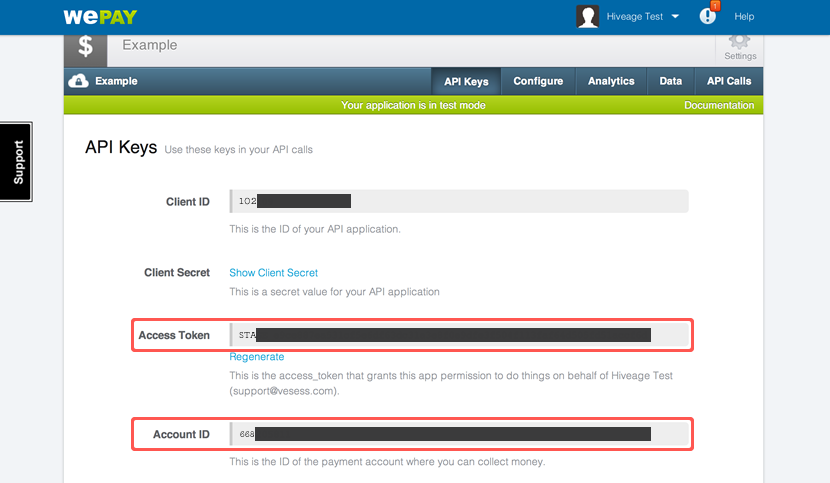The width and height of the screenshot is (830, 483).
Task: View the API Calls tab
Action: [728, 81]
